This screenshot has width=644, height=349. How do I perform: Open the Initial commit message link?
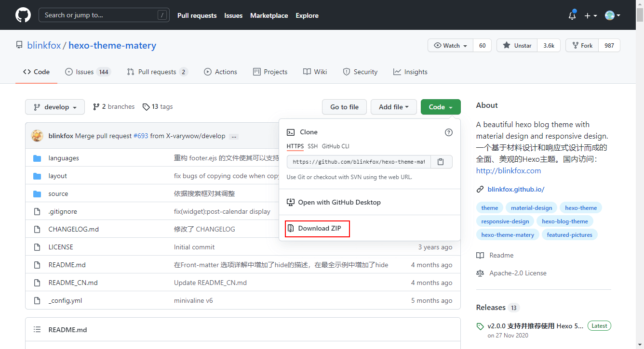pyautogui.click(x=194, y=247)
